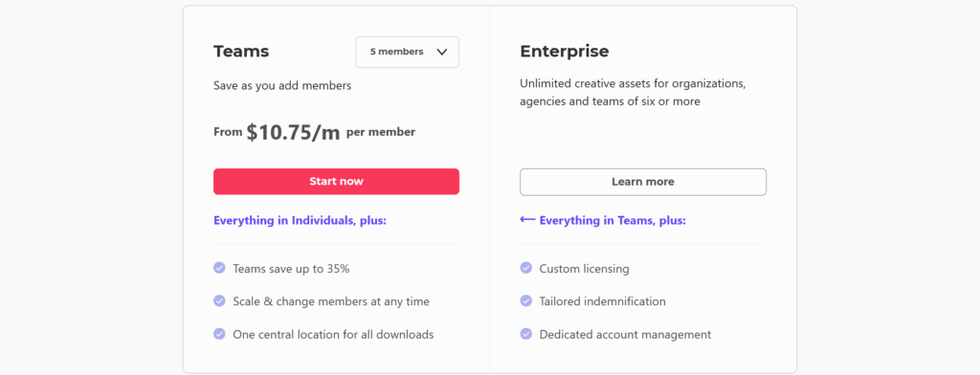Open the 5 members dropdown

(x=407, y=52)
